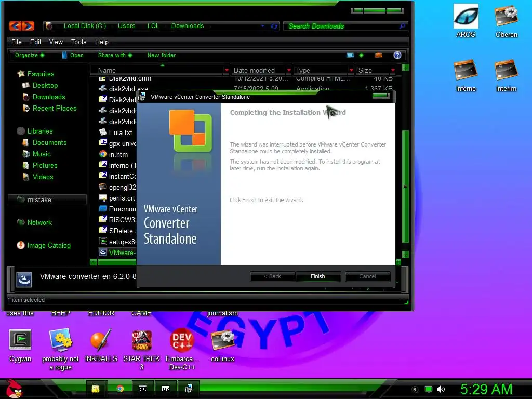The image size is (532, 399).
Task: Open the Size column dropdown arrow
Action: (x=393, y=70)
